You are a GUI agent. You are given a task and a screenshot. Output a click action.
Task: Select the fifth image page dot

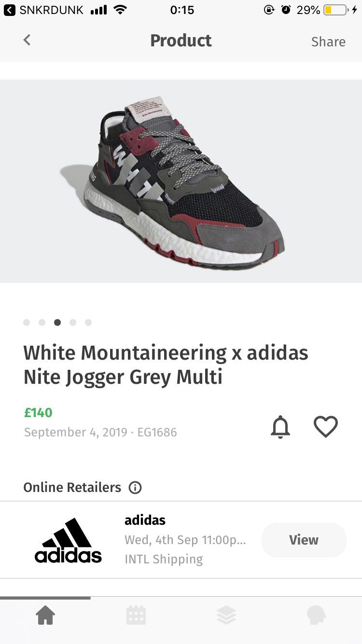click(x=88, y=322)
